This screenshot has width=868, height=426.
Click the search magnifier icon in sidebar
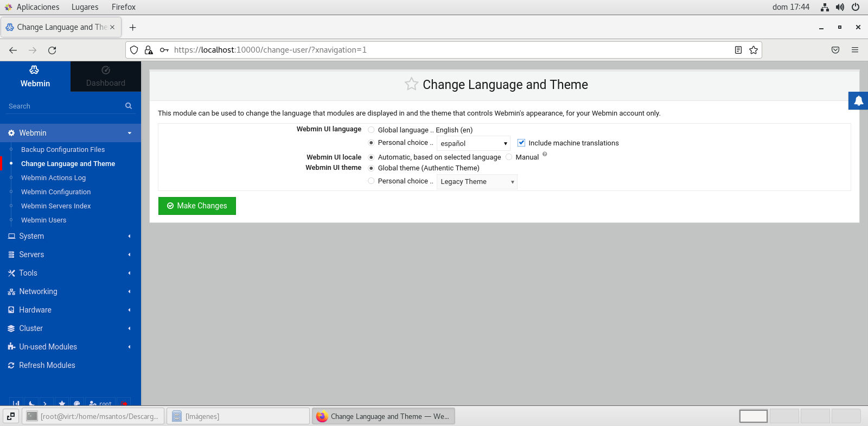pos(129,106)
